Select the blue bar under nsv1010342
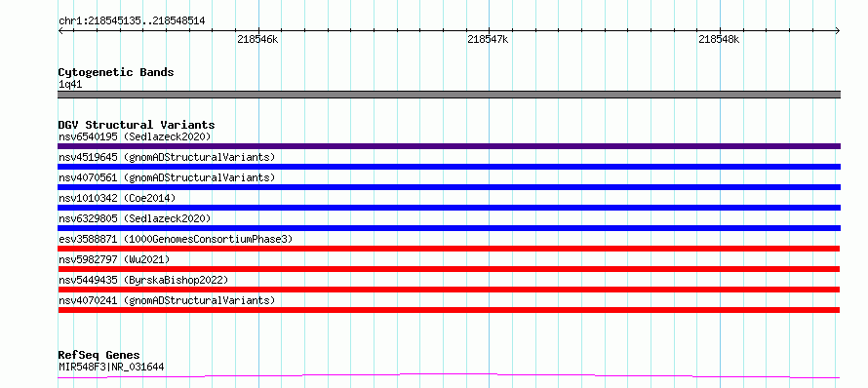 click(x=449, y=208)
